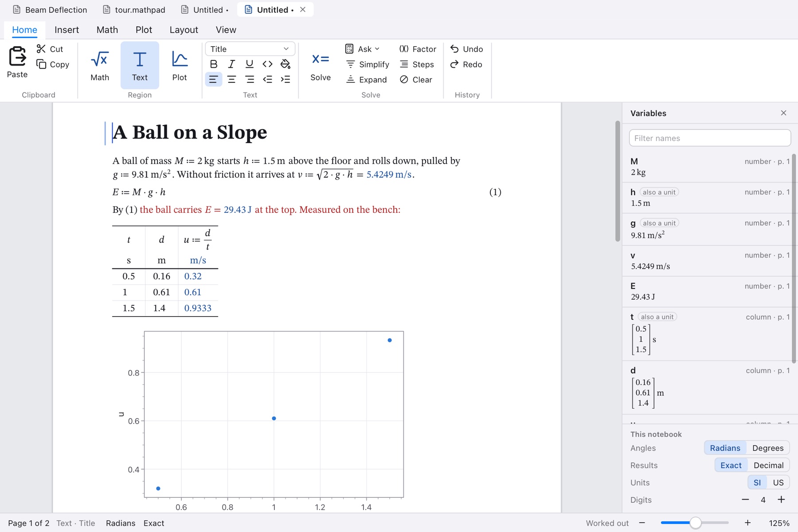
Task: Set angles to Radians
Action: pos(725,448)
